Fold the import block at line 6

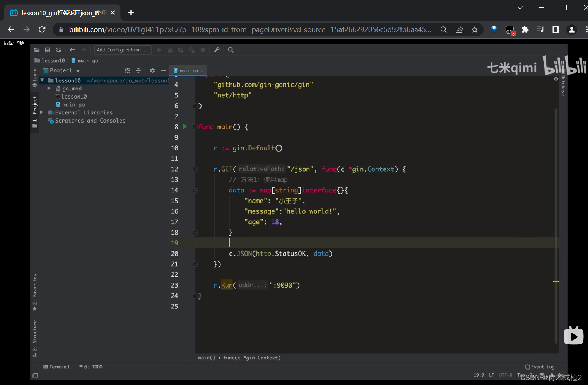click(x=195, y=106)
